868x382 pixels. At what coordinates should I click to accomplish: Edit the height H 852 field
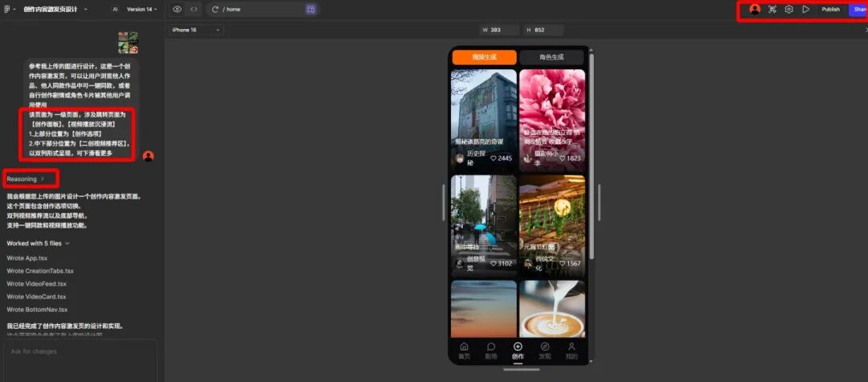pos(543,30)
